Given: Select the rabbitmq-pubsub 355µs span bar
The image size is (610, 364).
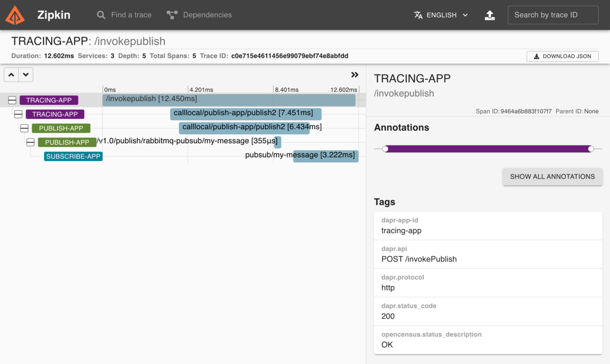Looking at the screenshot, I should click(x=278, y=142).
